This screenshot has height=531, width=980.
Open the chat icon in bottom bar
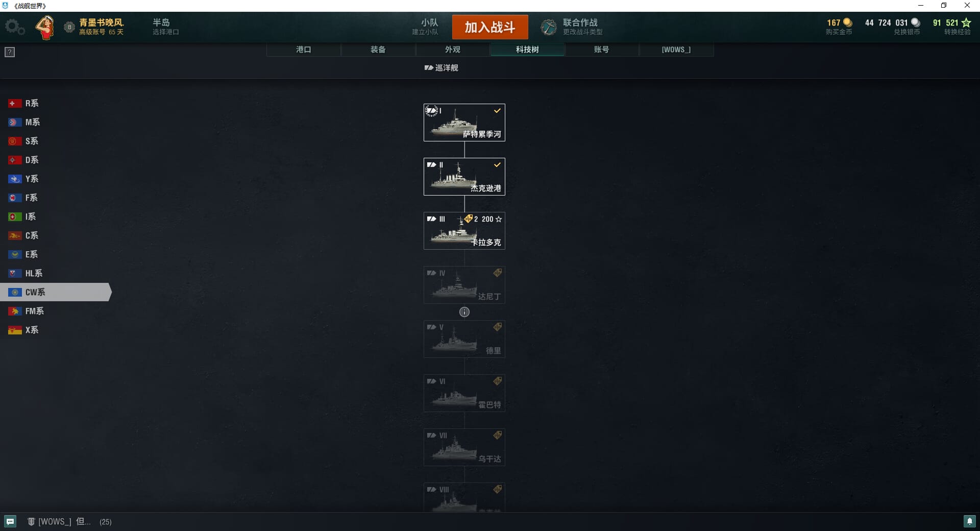point(10,521)
